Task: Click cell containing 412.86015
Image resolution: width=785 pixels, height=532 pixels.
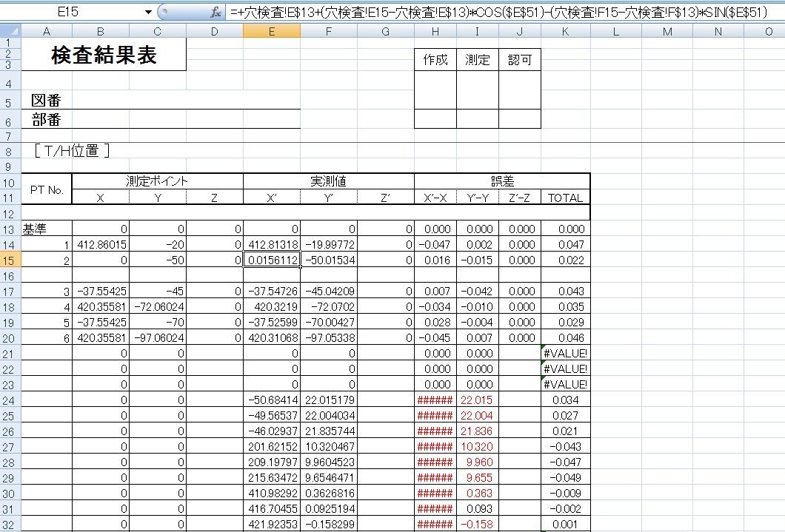Action: coord(101,245)
